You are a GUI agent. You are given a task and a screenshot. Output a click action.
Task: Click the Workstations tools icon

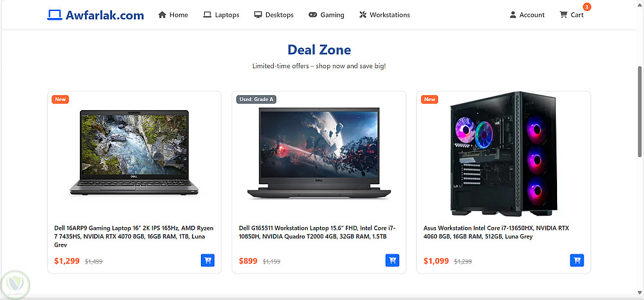[x=362, y=15]
